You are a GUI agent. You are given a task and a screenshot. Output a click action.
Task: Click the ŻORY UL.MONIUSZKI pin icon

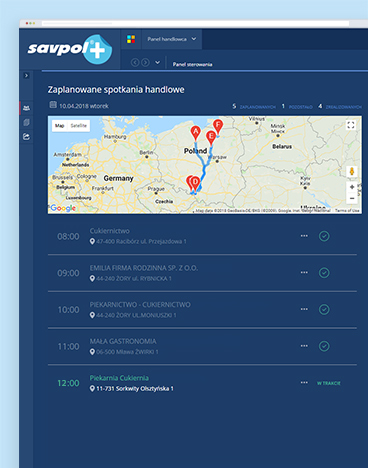click(92, 315)
